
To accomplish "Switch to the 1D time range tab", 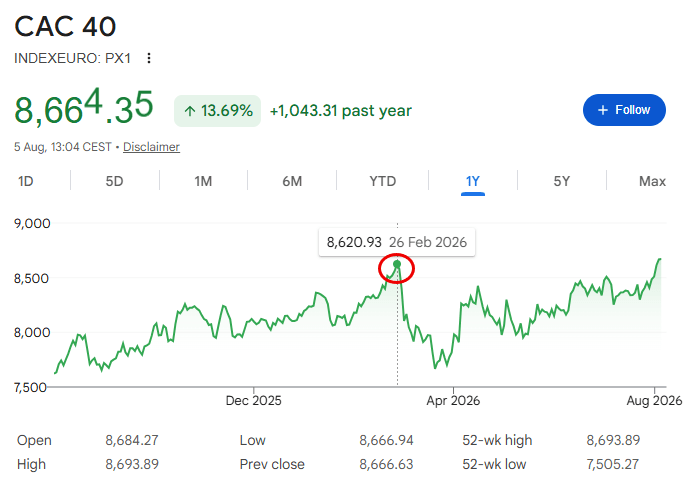I will coord(26,181).
